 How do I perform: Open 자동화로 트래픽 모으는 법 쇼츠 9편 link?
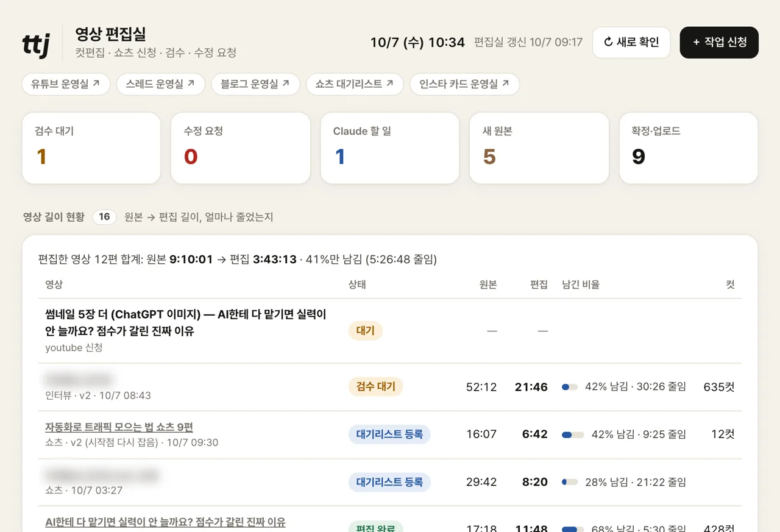click(119, 427)
